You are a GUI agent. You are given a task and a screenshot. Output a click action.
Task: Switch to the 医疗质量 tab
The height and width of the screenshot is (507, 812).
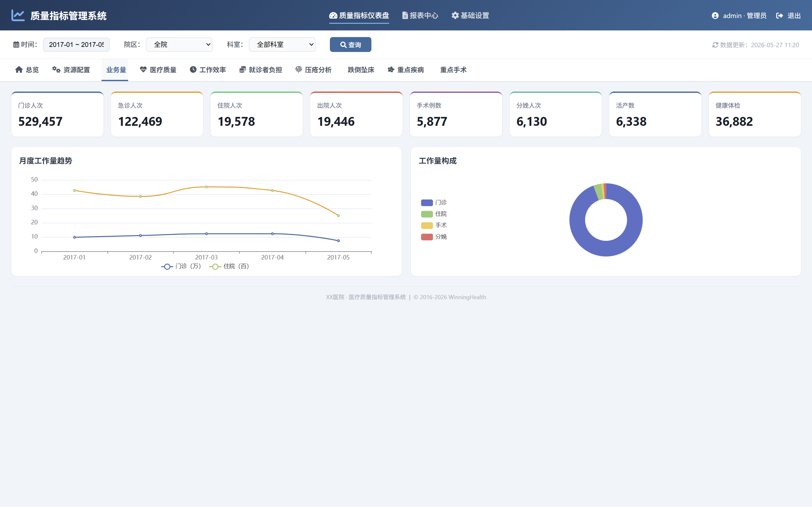[x=158, y=70]
